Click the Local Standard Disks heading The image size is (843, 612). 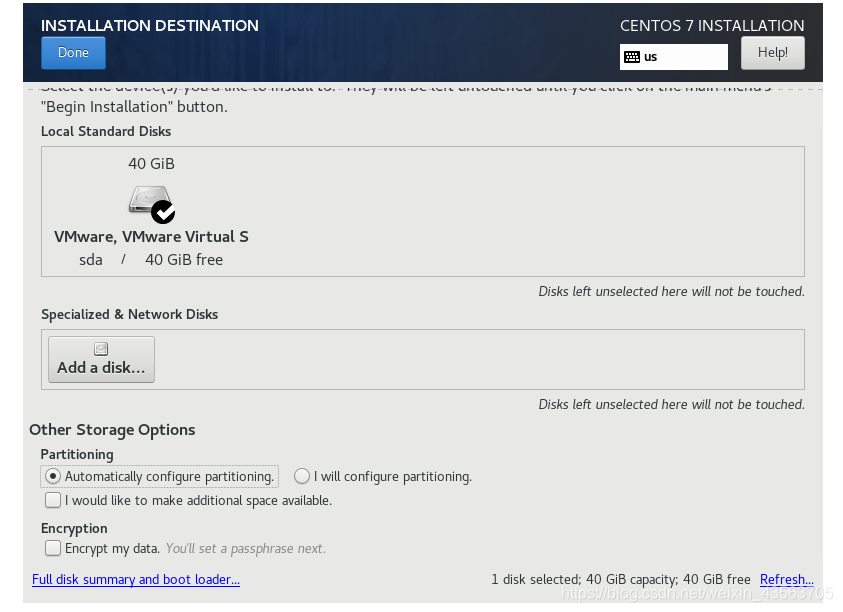point(106,131)
